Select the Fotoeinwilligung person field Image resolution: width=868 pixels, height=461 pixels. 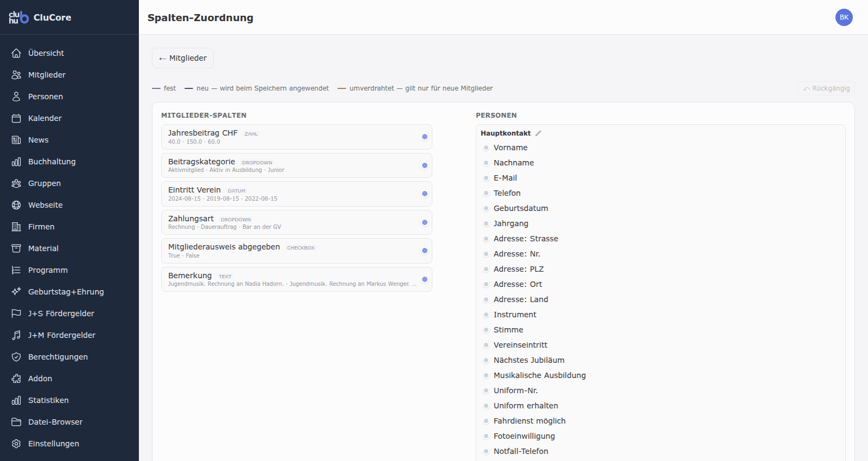coord(661,436)
